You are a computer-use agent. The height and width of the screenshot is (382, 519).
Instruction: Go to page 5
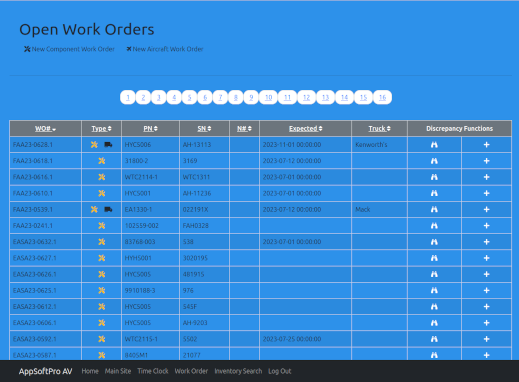[x=189, y=97]
